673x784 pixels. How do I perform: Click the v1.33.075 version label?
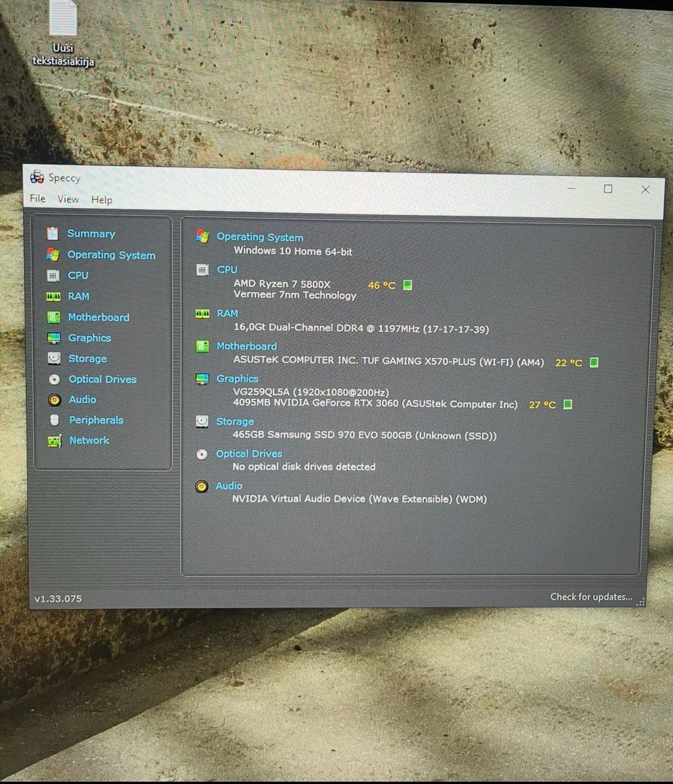point(58,598)
